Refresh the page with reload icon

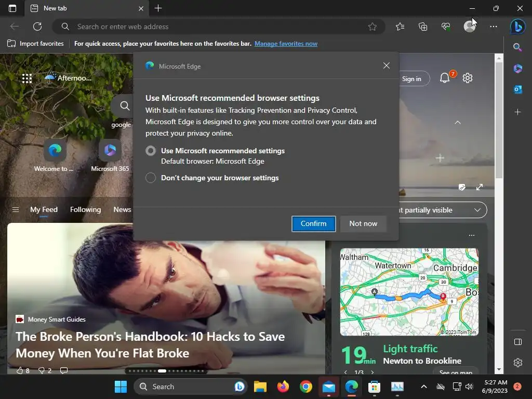click(37, 26)
